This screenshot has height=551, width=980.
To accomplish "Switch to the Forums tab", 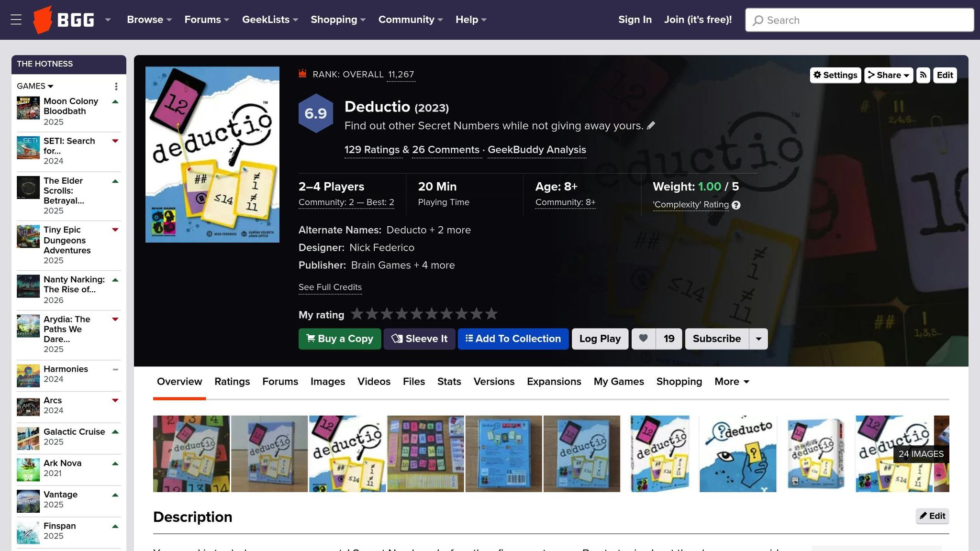I will pos(280,382).
